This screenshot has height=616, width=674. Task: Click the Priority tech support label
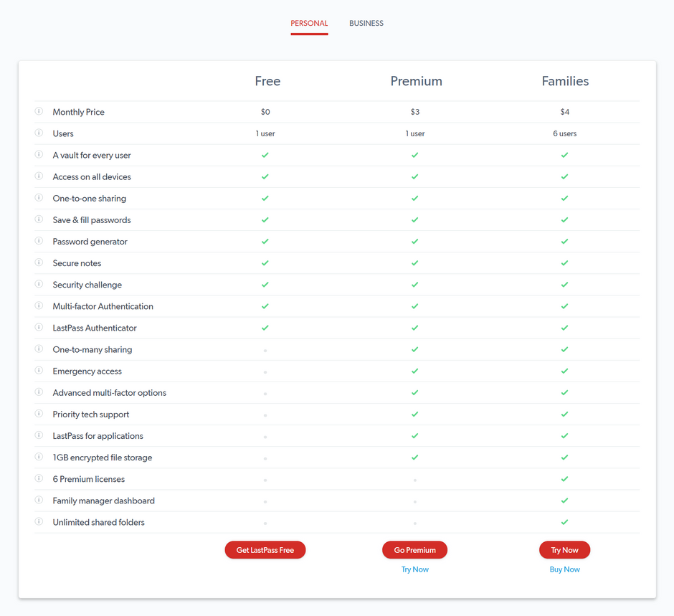pyautogui.click(x=90, y=414)
